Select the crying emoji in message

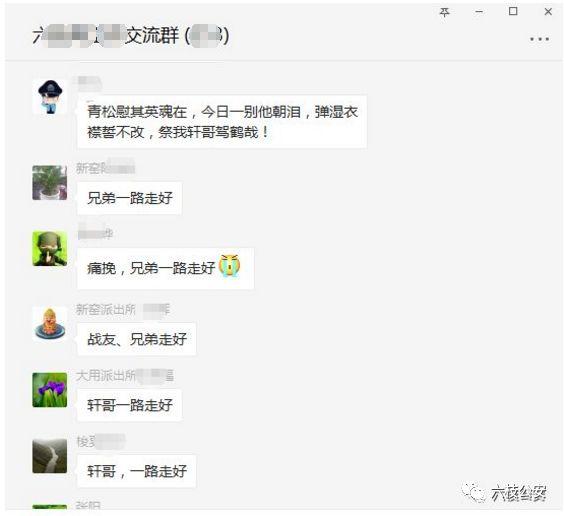(x=230, y=266)
